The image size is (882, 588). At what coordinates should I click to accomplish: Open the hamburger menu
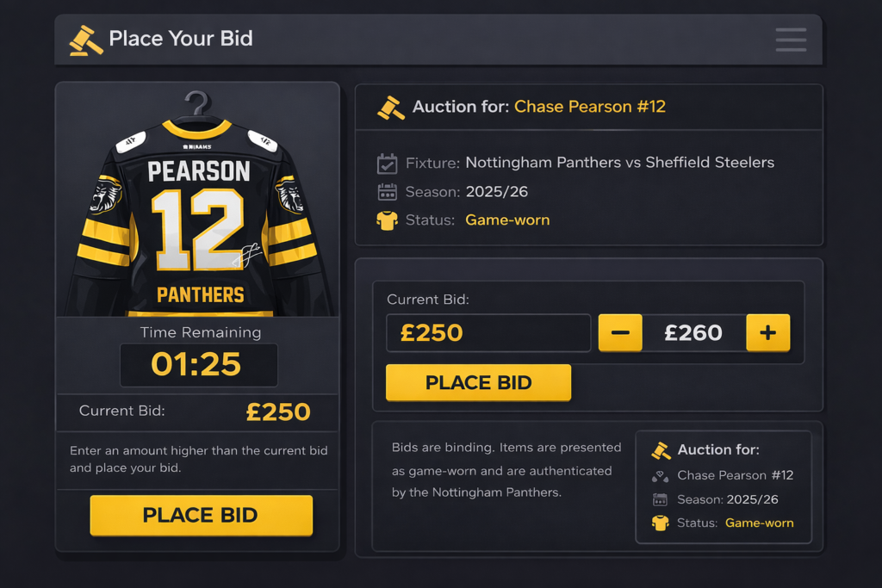790,40
